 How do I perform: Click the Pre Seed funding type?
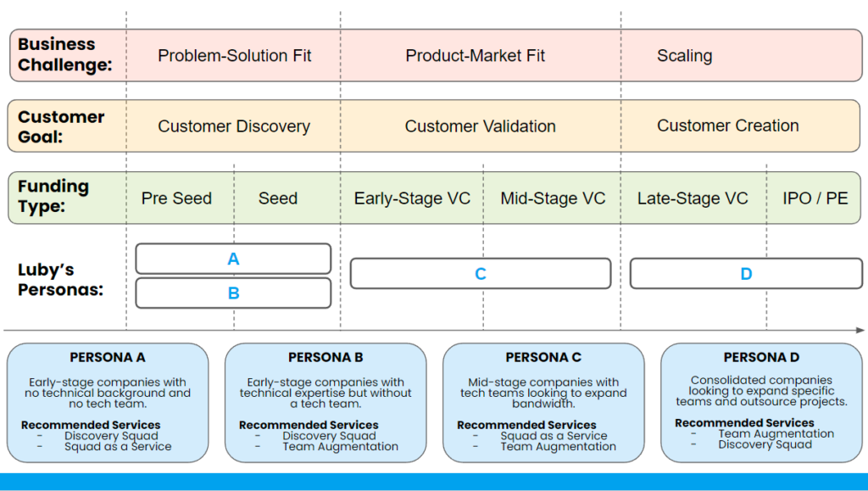click(176, 198)
